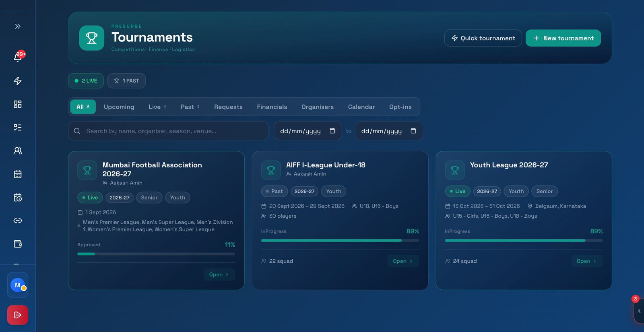Click the Tournaments trophy header icon

tap(92, 38)
